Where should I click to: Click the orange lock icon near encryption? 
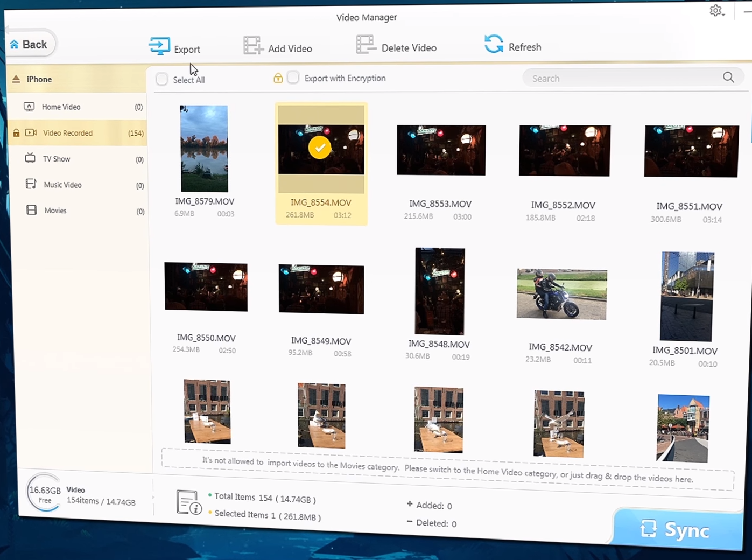point(278,78)
